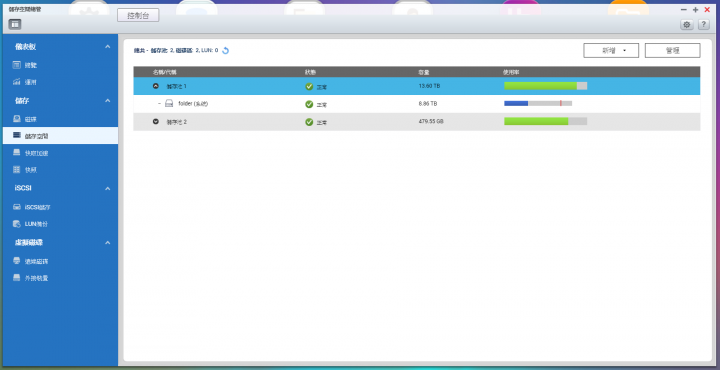Open the 新增 create dropdown button
This screenshot has height=370, width=720.
[x=611, y=50]
